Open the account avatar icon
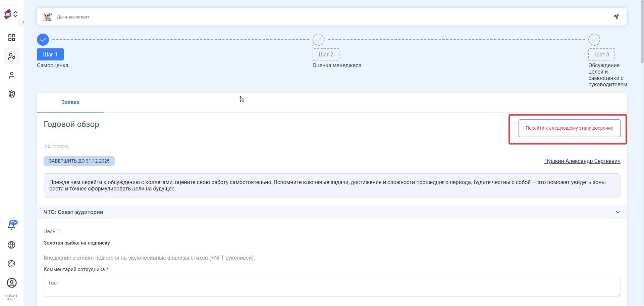The width and height of the screenshot is (644, 306). point(12,283)
